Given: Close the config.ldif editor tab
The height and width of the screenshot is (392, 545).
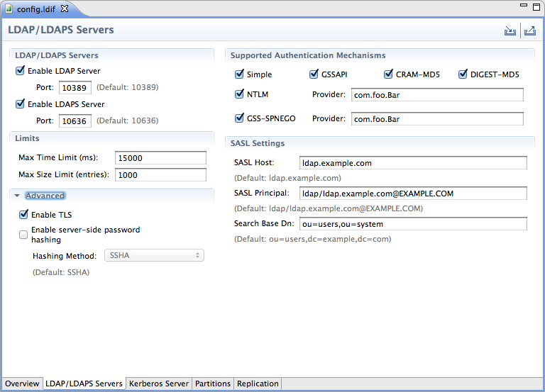Looking at the screenshot, I should [65, 9].
